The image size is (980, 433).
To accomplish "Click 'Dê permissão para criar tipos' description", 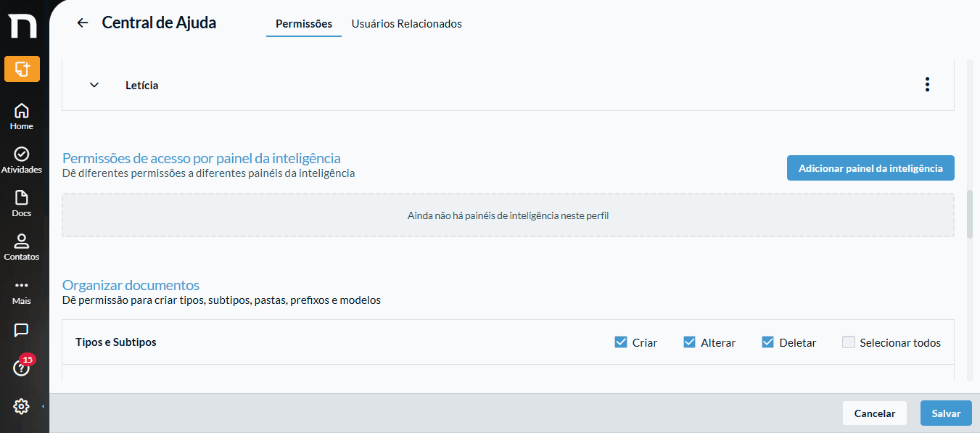I will coord(221,300).
